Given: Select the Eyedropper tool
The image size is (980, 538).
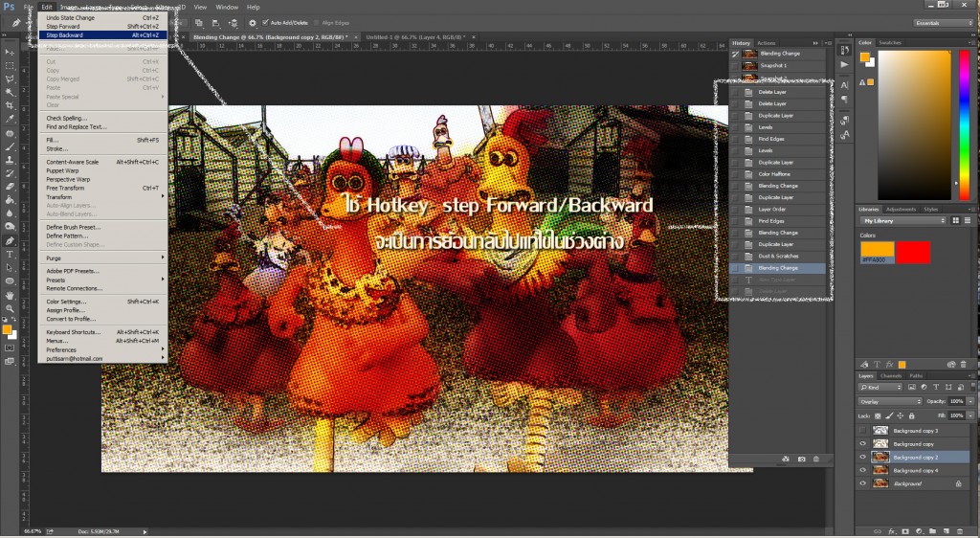Looking at the screenshot, I should 10,119.
